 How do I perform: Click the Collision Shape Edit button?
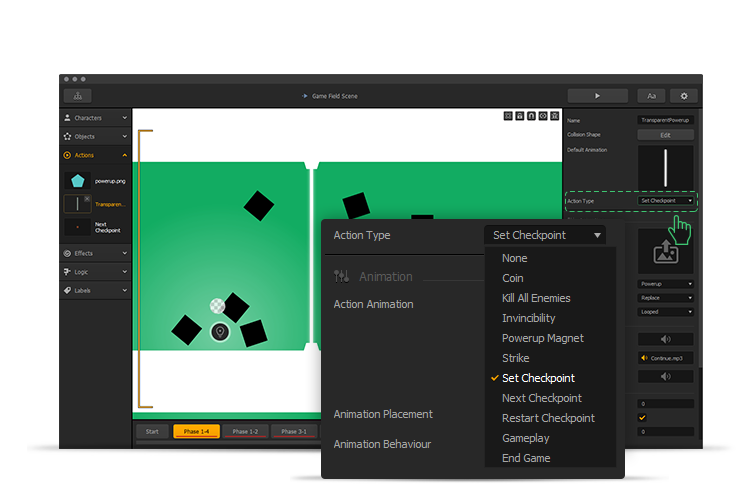point(665,135)
